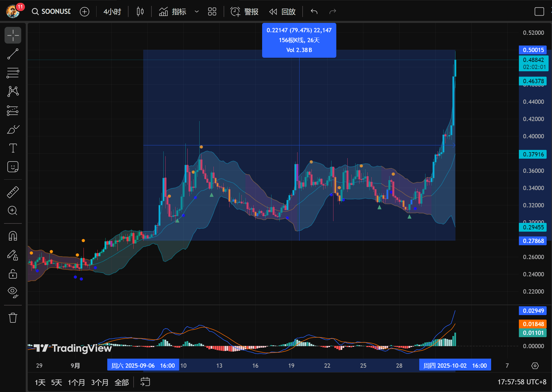This screenshot has height=392, width=552.
Task: Select the 全部 time range
Action: coord(121,382)
